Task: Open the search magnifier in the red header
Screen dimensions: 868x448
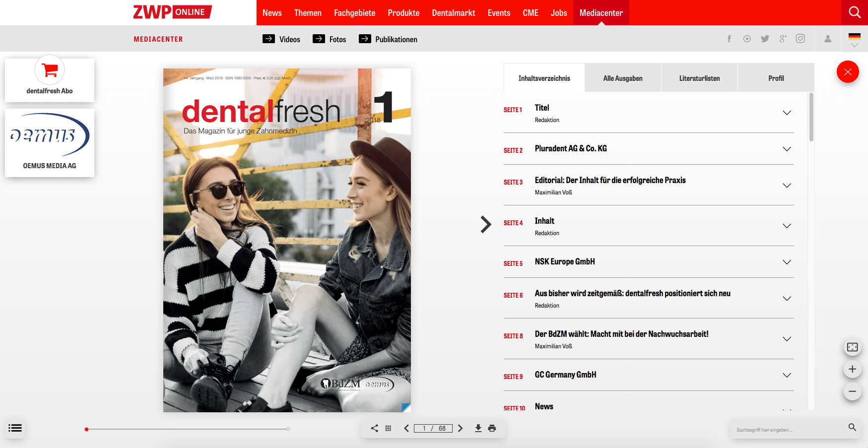Action: [x=855, y=12]
